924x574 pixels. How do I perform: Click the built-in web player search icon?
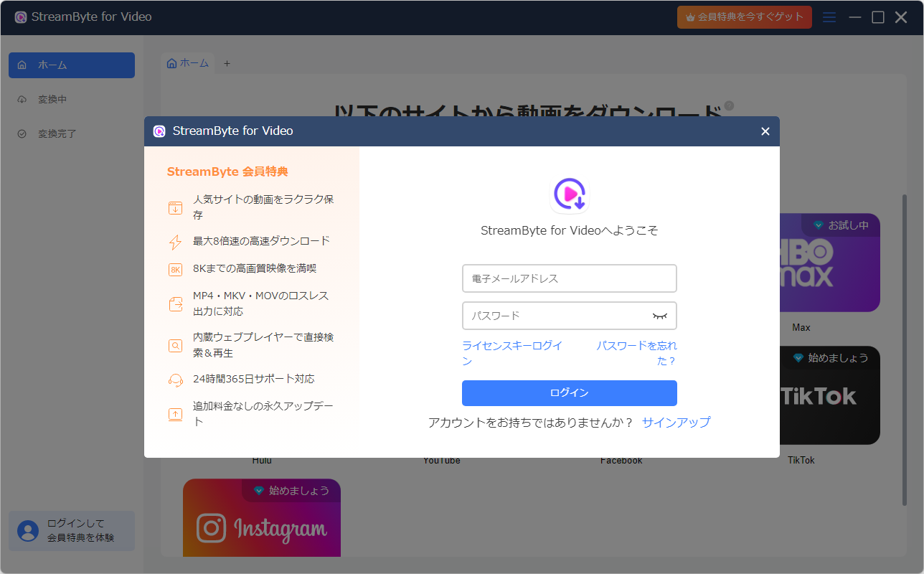[175, 346]
